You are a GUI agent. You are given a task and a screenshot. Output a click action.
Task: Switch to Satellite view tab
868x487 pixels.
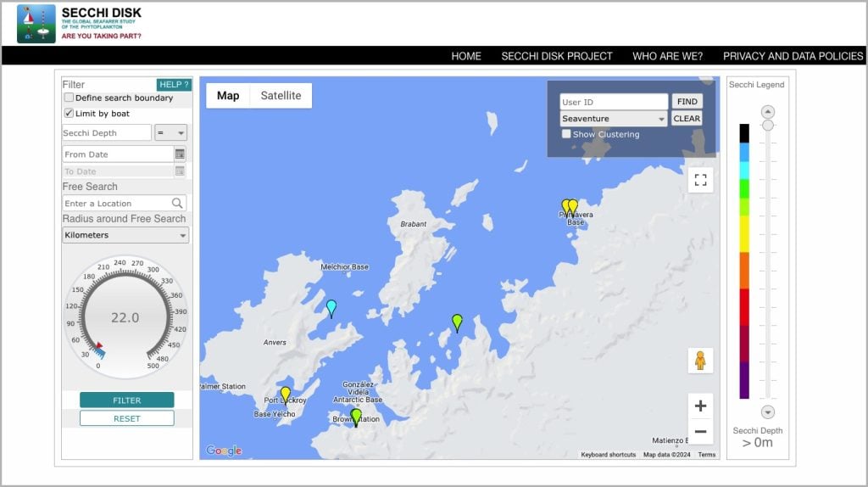281,95
